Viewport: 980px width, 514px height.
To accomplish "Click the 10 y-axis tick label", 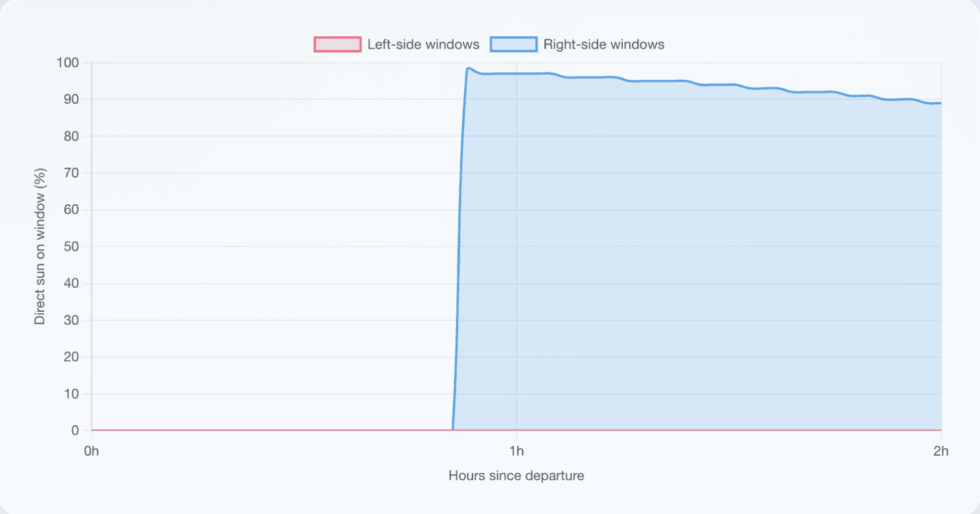I will [x=73, y=393].
